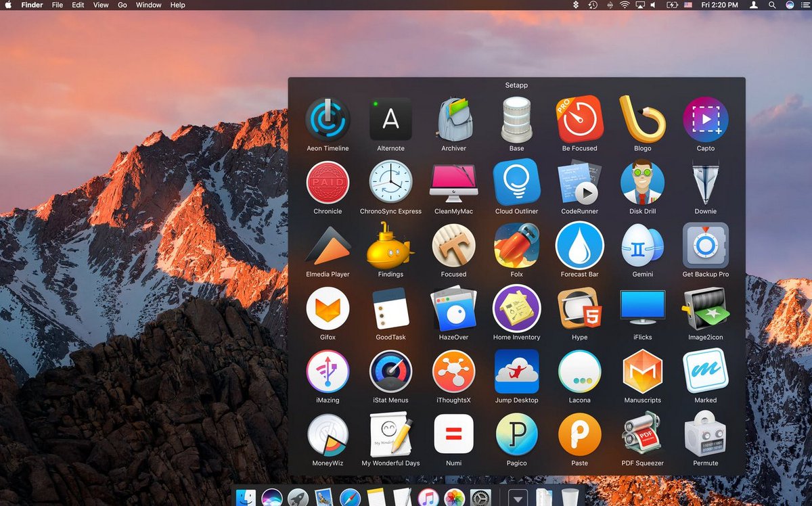
Task: Open the Marked app
Action: [x=705, y=371]
